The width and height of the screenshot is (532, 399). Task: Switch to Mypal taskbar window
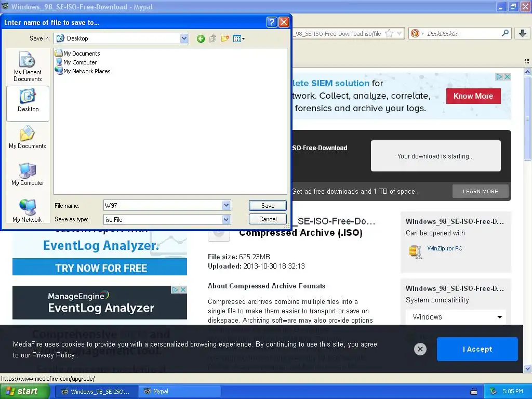coord(180,392)
